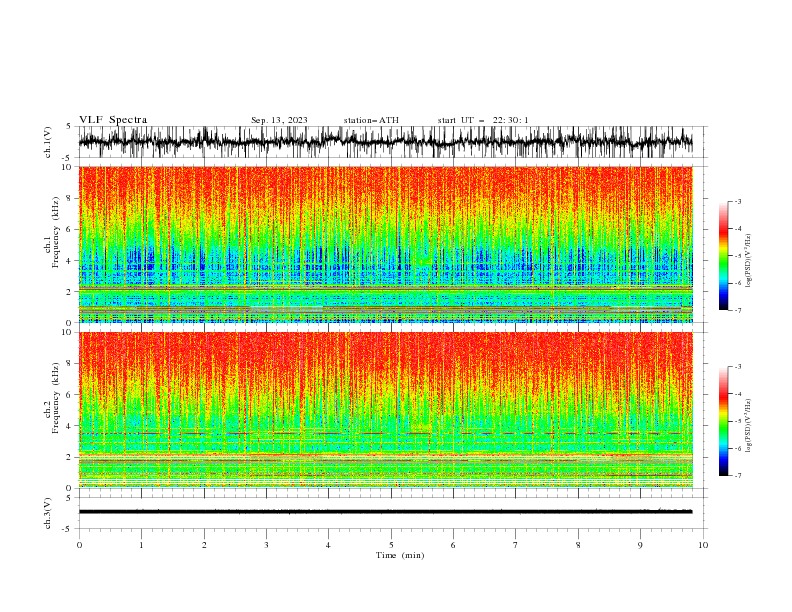Click the color bar beside ch.2 spectrogram
Screen dimensions: 792x612
click(x=723, y=421)
